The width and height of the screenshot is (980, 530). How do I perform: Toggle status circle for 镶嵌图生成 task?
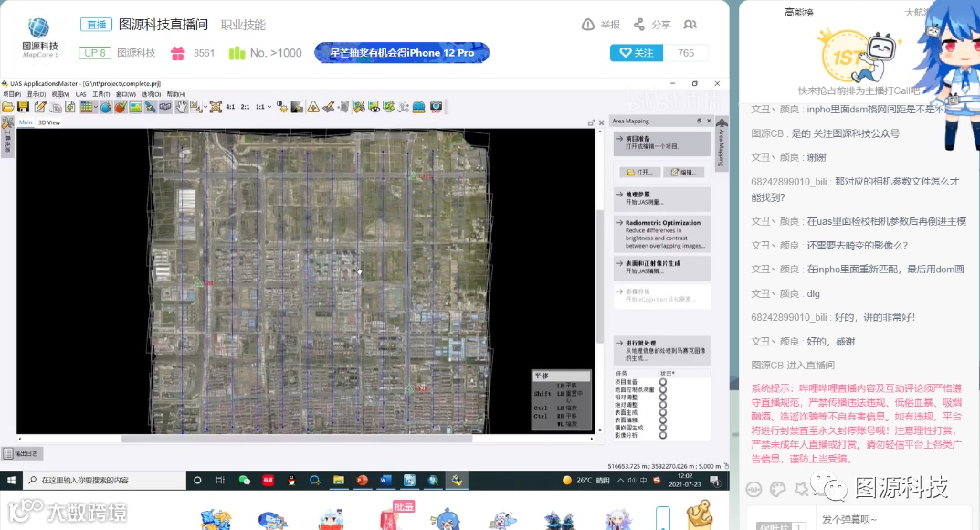click(662, 428)
